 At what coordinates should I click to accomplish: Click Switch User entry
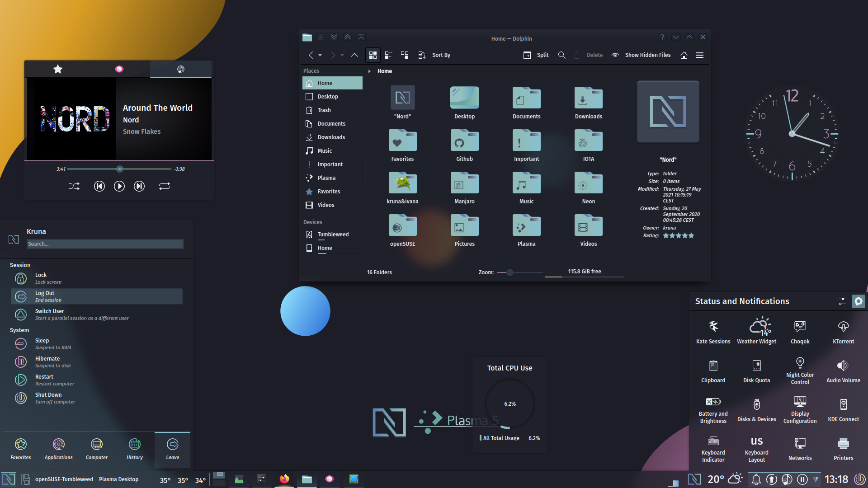(97, 314)
